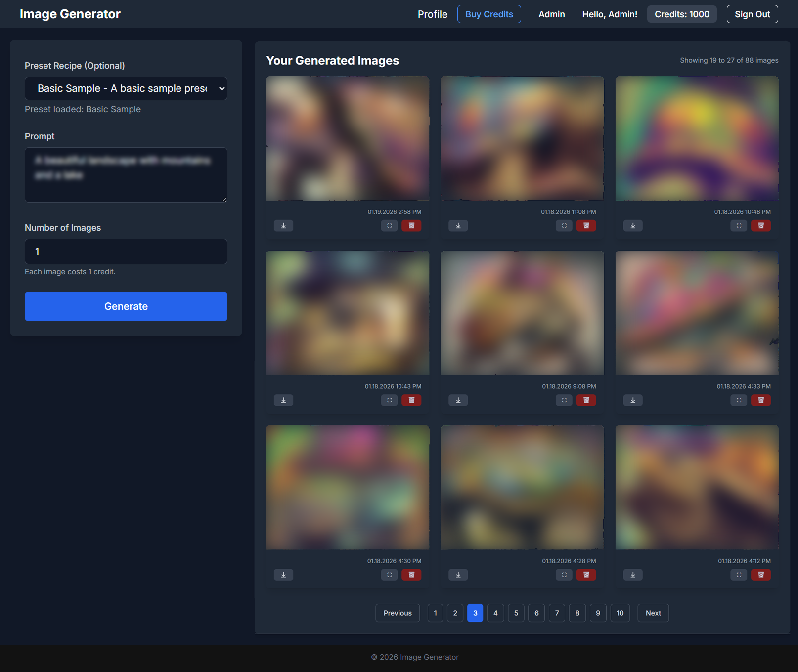Delete the image dated 01.18.2026 10:43 PM
Viewport: 798px width, 672px height.
pos(411,400)
